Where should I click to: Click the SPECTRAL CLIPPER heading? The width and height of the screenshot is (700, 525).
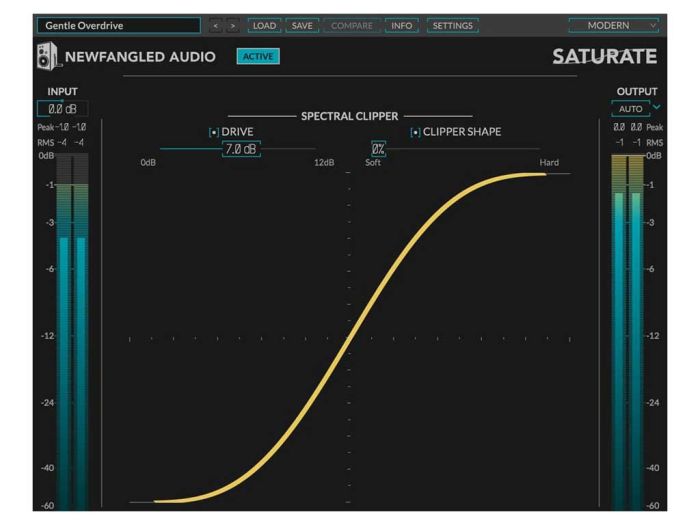(350, 116)
